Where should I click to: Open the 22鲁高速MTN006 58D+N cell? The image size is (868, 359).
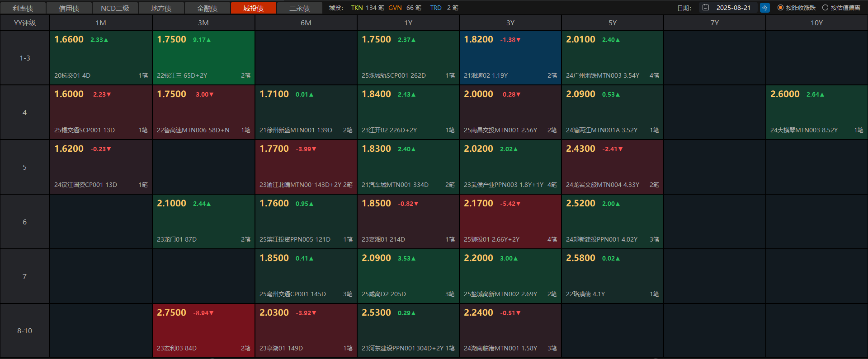203,112
